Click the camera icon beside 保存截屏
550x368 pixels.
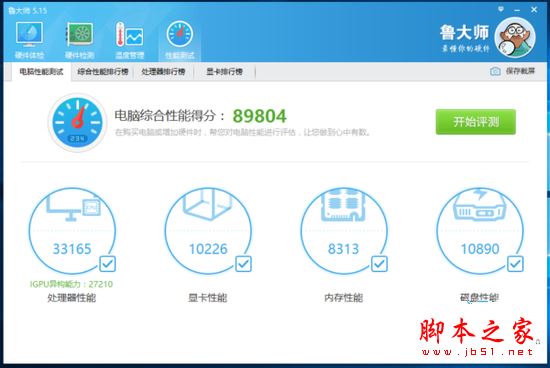[495, 71]
